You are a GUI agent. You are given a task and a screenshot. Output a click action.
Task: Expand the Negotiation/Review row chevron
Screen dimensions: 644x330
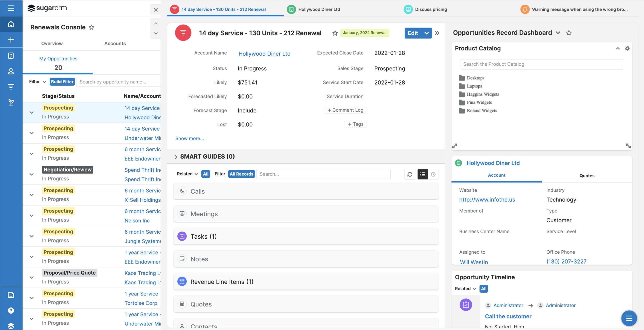click(x=32, y=174)
